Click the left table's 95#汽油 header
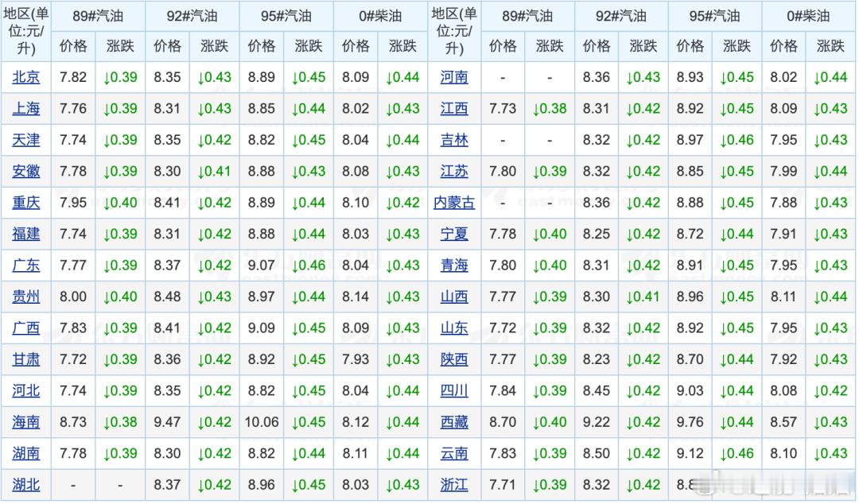 pyautogui.click(x=286, y=16)
